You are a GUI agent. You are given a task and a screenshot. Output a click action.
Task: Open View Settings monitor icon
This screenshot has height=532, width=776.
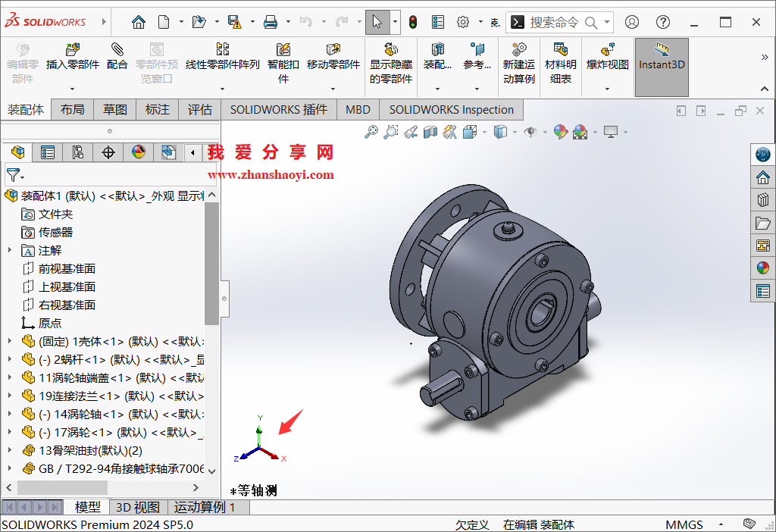(x=611, y=132)
